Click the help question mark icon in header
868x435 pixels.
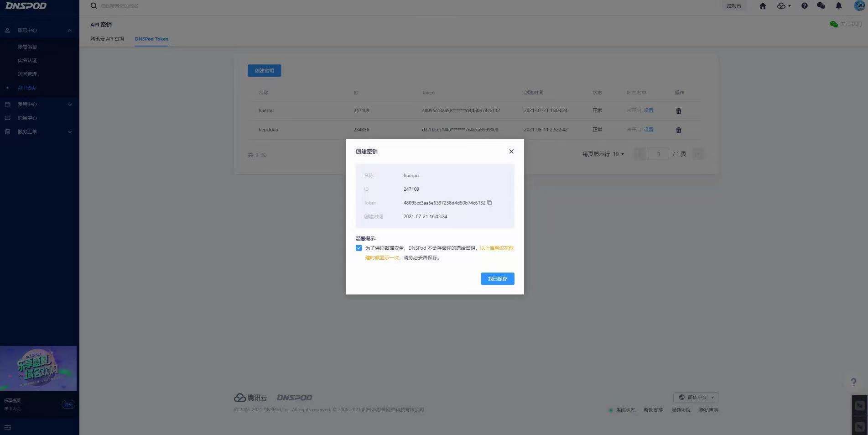804,6
